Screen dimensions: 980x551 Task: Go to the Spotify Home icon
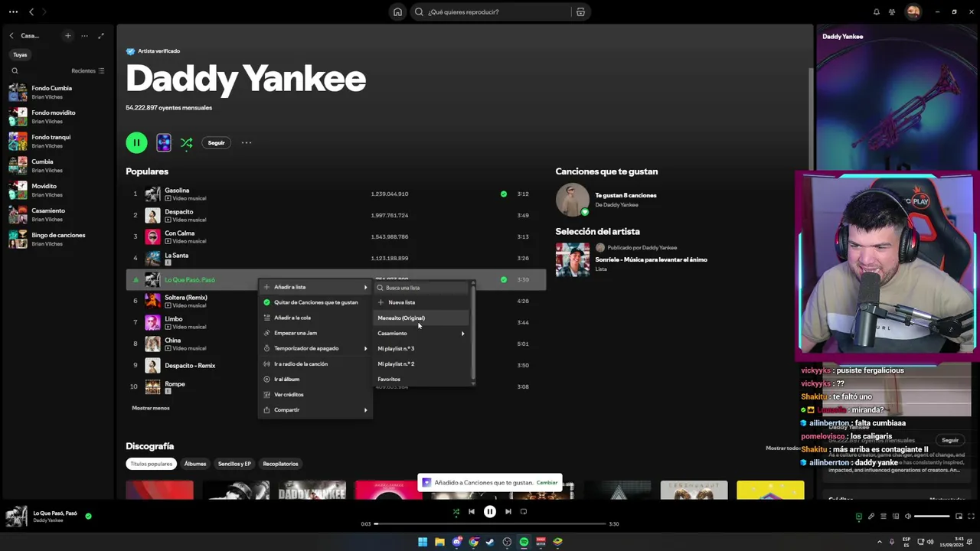point(397,11)
